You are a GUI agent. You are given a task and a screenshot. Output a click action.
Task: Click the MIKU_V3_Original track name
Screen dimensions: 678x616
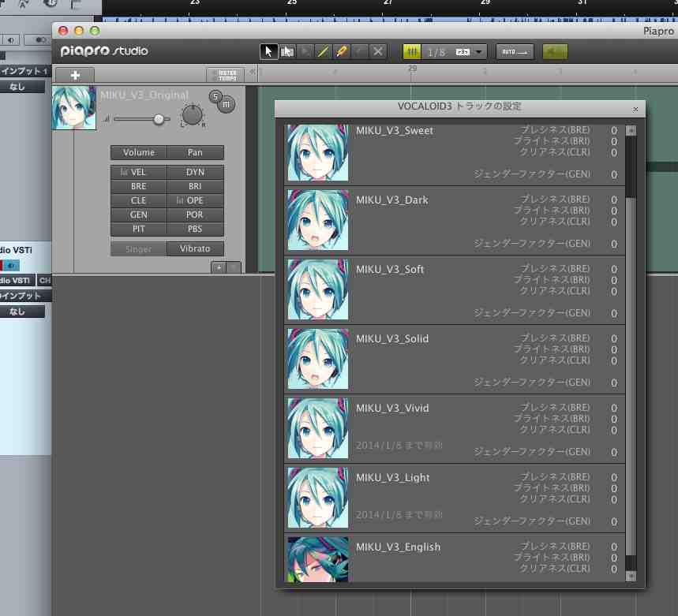click(144, 95)
